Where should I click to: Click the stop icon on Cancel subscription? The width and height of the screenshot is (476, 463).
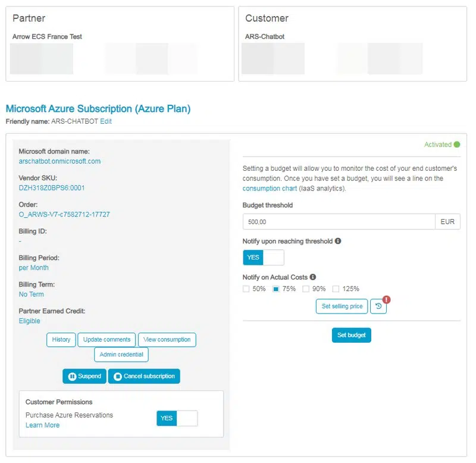pos(118,376)
